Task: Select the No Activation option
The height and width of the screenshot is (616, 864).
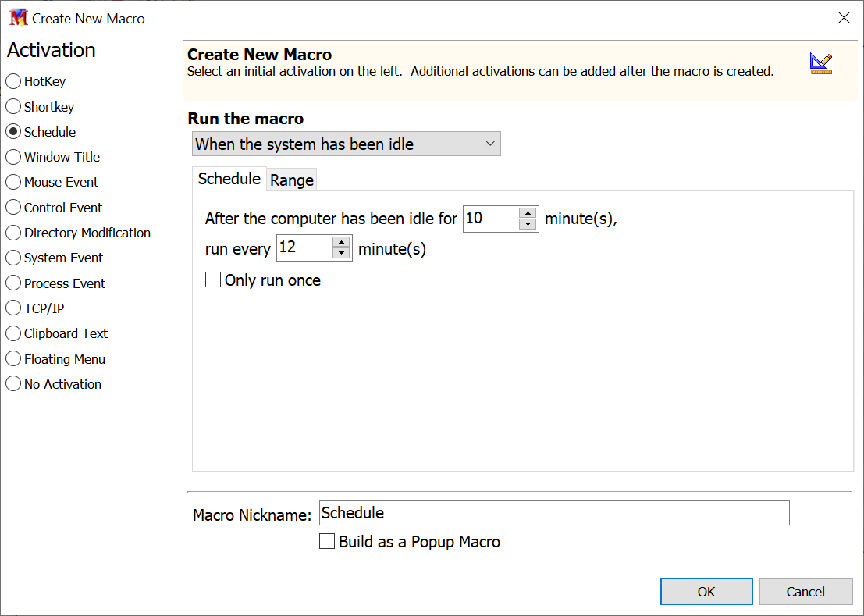Action: pos(13,384)
